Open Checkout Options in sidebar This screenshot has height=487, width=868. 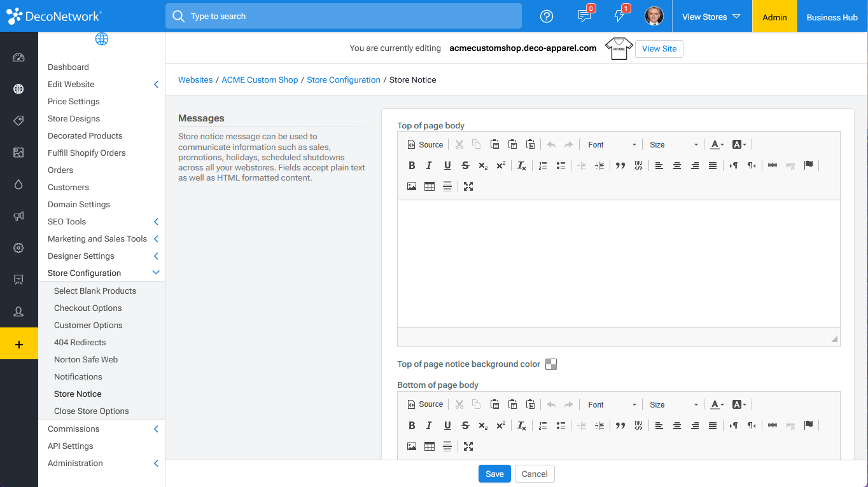pos(88,308)
